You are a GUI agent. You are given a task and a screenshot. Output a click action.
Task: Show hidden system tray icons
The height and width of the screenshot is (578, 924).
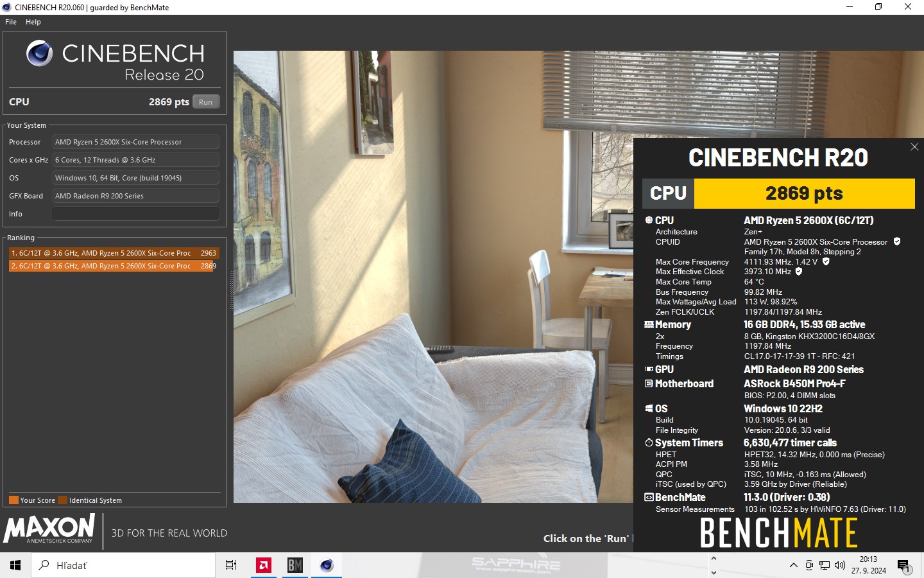(794, 565)
